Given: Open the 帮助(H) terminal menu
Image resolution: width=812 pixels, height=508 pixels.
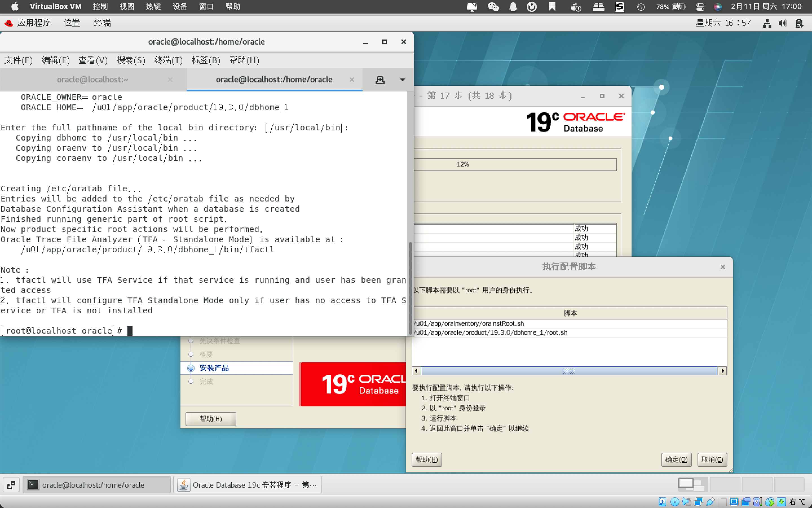Looking at the screenshot, I should point(244,60).
